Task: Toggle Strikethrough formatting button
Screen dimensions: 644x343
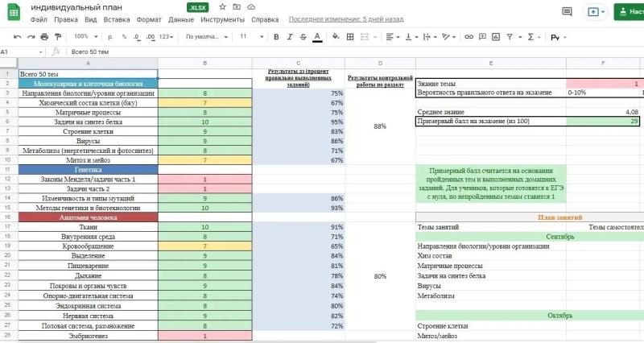Action: pyautogui.click(x=303, y=37)
